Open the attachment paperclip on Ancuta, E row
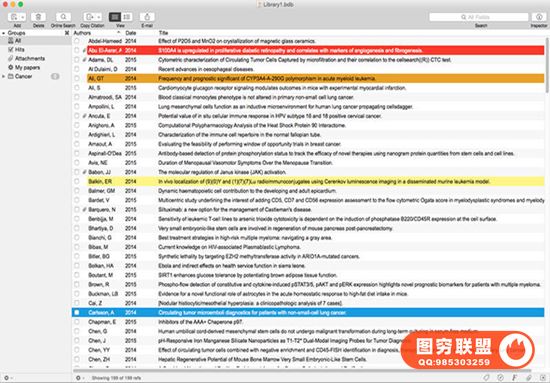550x383 pixels. pyautogui.click(x=84, y=116)
